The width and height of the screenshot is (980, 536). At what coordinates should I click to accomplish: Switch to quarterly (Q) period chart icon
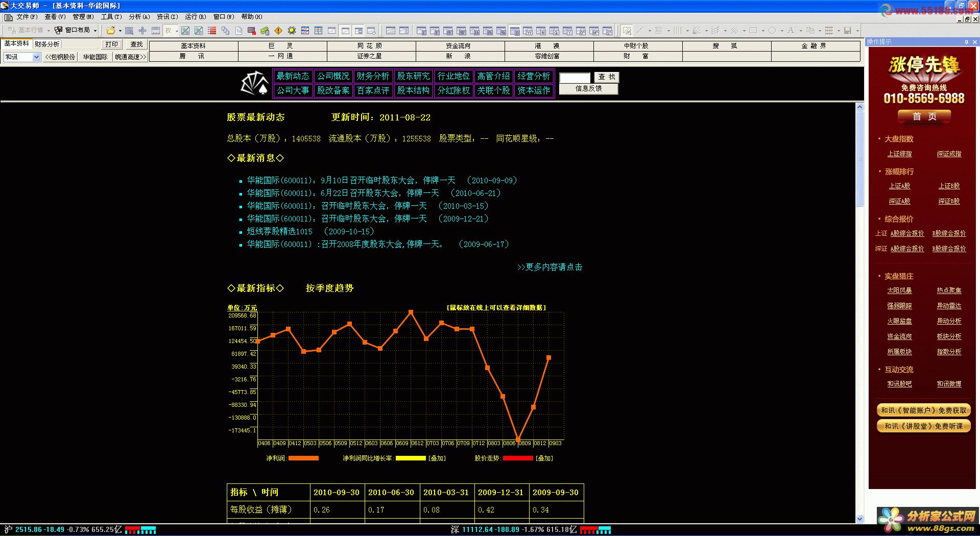[554, 31]
